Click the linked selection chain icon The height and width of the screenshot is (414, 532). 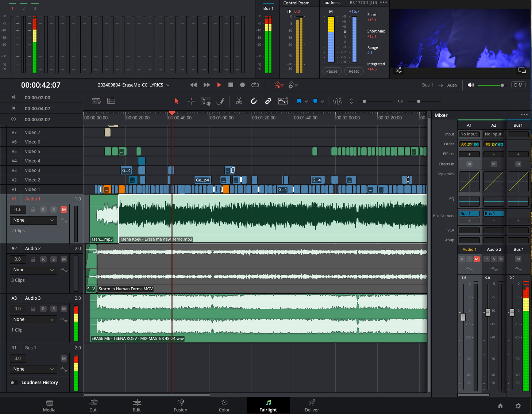coord(268,101)
